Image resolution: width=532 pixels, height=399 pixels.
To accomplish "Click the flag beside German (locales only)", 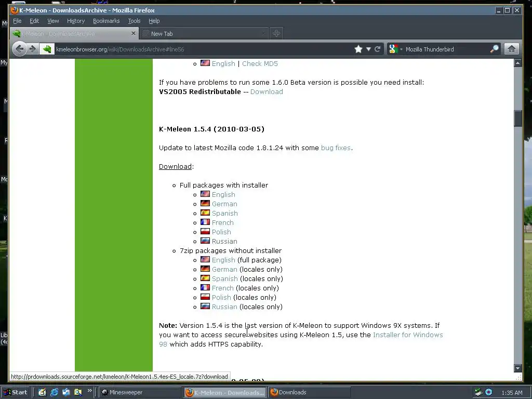I will 205,269.
